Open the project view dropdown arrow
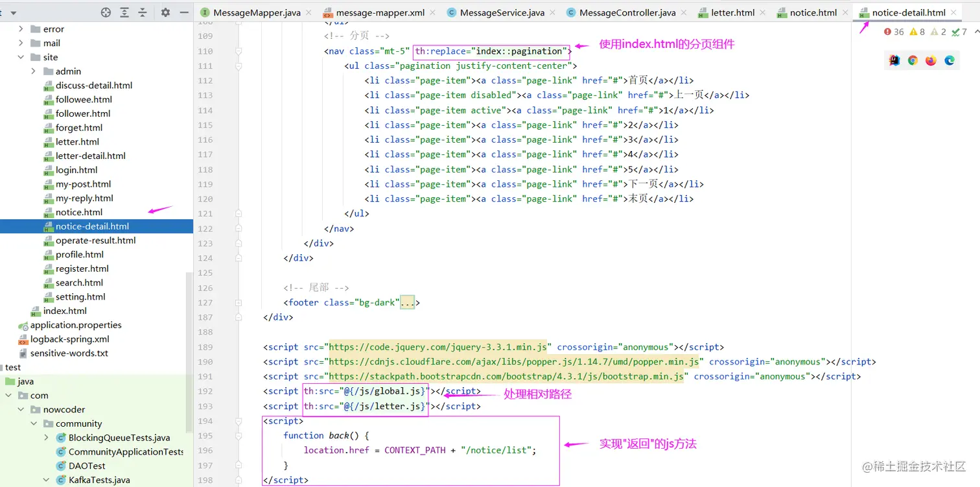980x487 pixels. coord(14,13)
